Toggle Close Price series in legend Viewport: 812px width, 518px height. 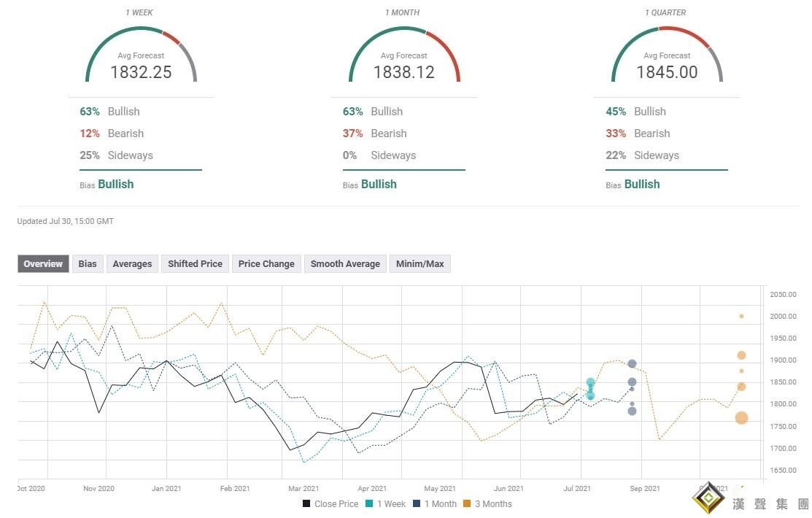click(x=330, y=503)
